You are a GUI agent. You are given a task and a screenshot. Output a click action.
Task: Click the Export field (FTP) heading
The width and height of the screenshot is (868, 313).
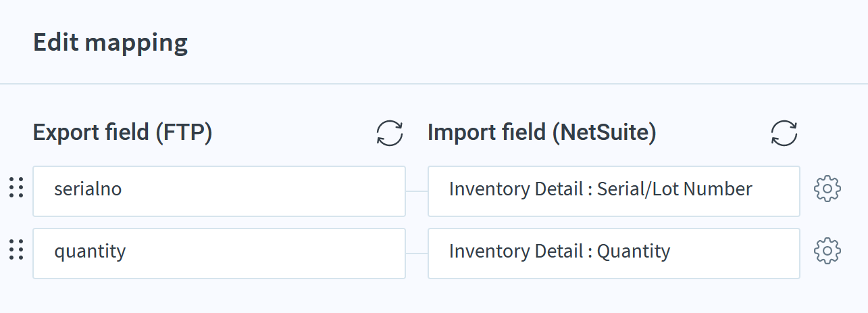pyautogui.click(x=123, y=133)
